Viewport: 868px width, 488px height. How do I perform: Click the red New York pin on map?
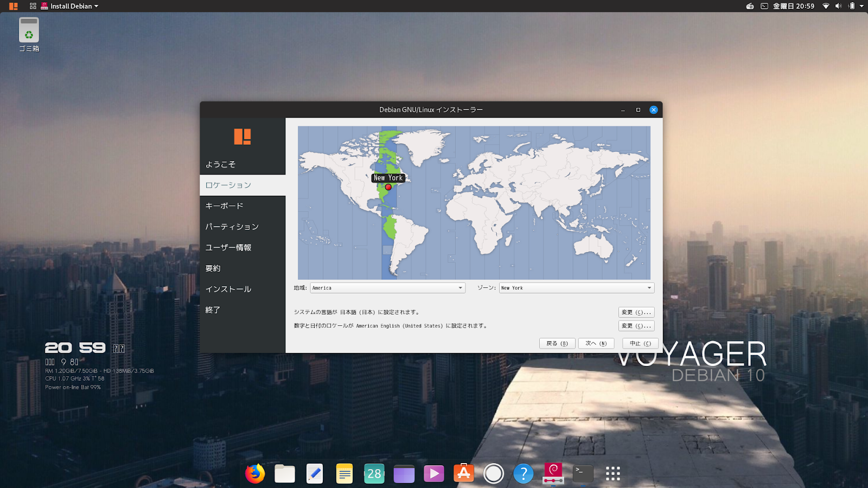[388, 187]
